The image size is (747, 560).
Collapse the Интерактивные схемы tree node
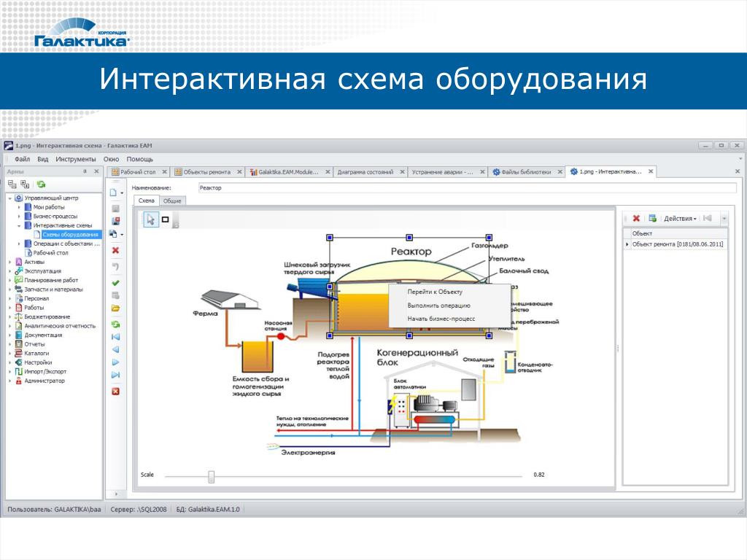(x=19, y=226)
